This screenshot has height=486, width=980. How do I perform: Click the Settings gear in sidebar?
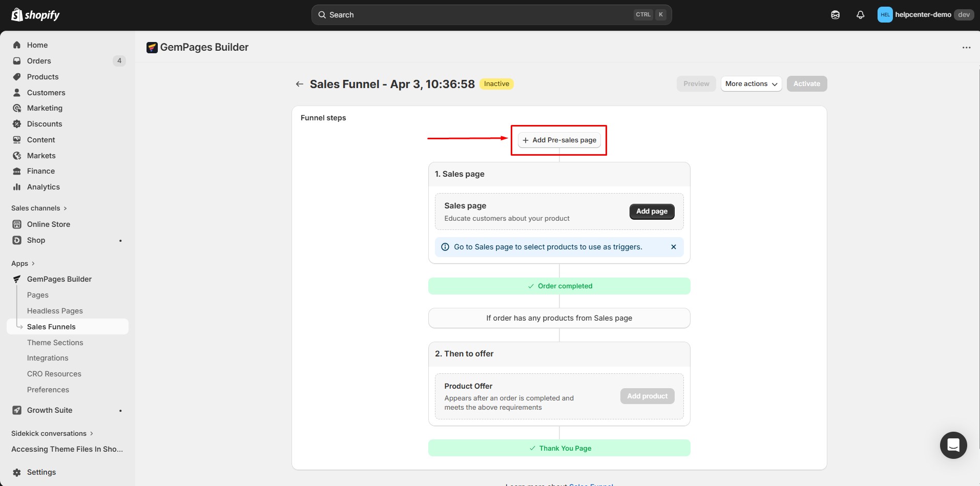pos(17,472)
